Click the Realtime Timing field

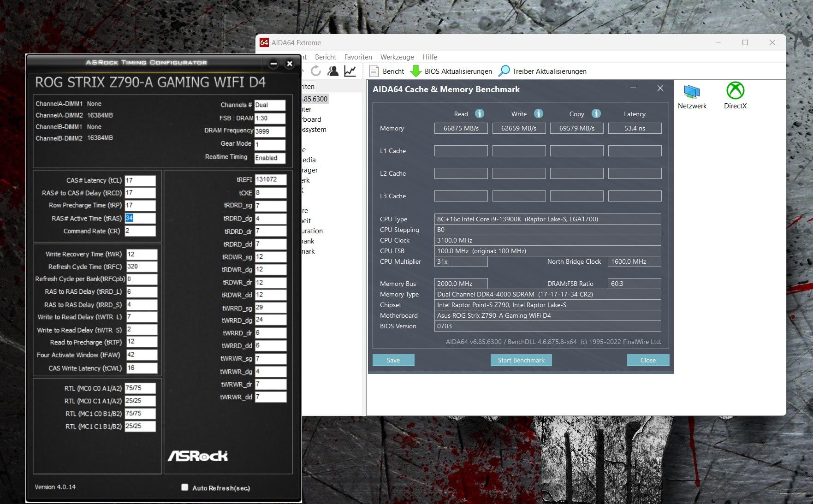[x=270, y=158]
